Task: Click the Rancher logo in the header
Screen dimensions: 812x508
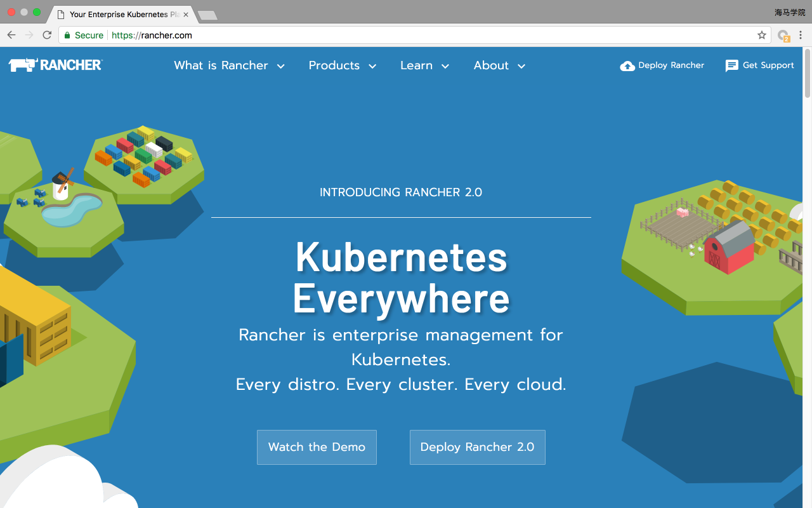Action: 55,65
